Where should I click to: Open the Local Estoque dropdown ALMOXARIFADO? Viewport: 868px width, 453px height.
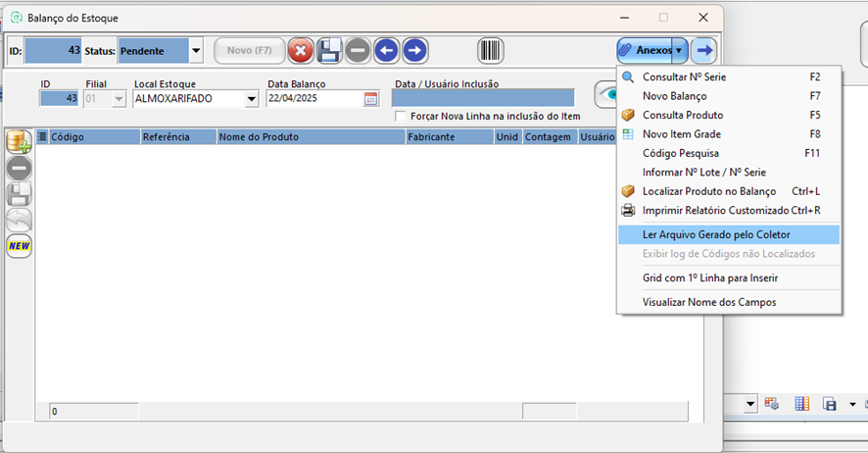tap(252, 99)
